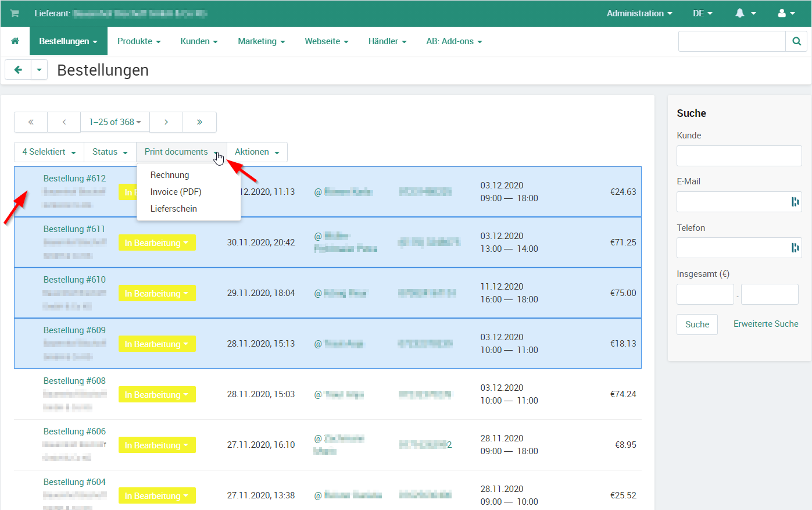Open the Händler menu

[x=387, y=41]
